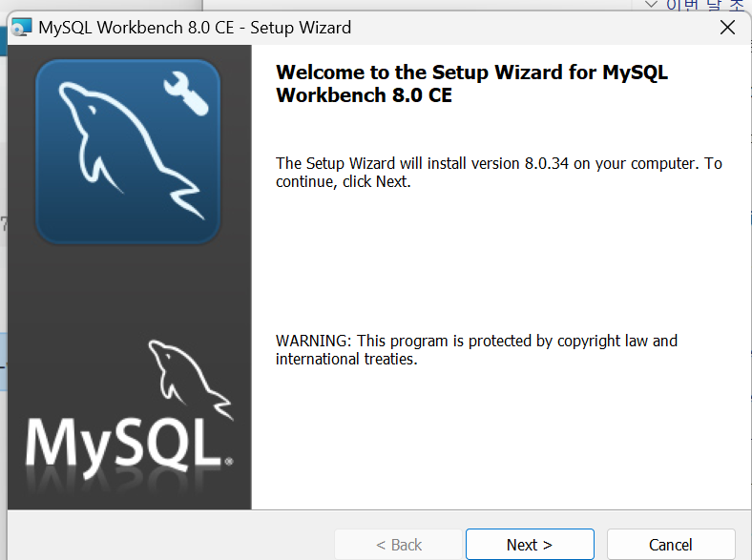
Task: Click the MySQL Workbench dolphin wrench logo
Action: point(128,151)
